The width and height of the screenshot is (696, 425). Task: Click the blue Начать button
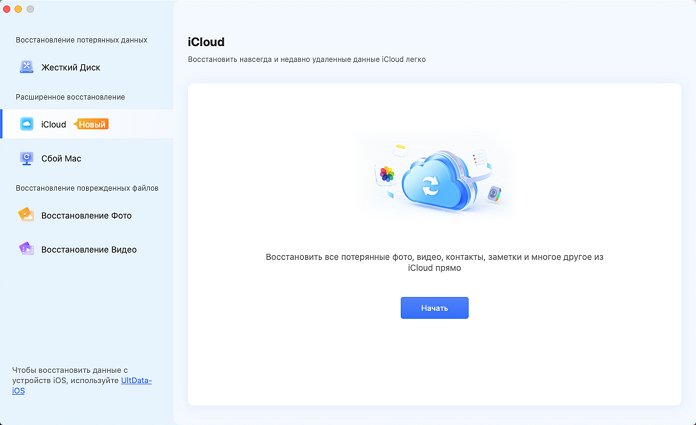tap(435, 308)
